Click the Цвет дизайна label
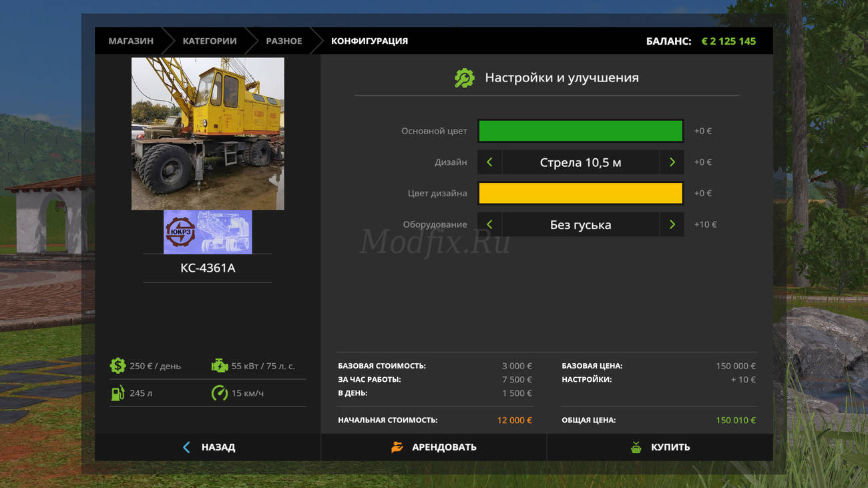The width and height of the screenshot is (868, 488). pyautogui.click(x=437, y=194)
